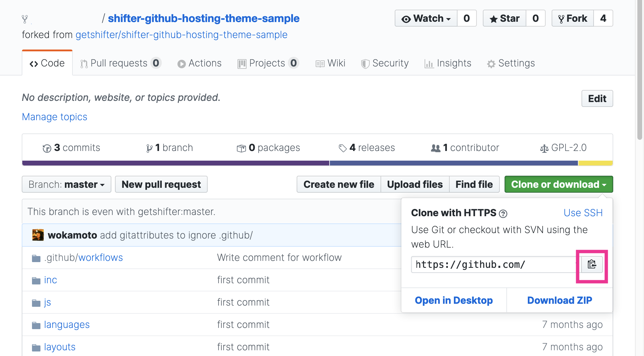The image size is (644, 356).
Task: Open 'first commit' message in the languages row
Action: coord(243,325)
